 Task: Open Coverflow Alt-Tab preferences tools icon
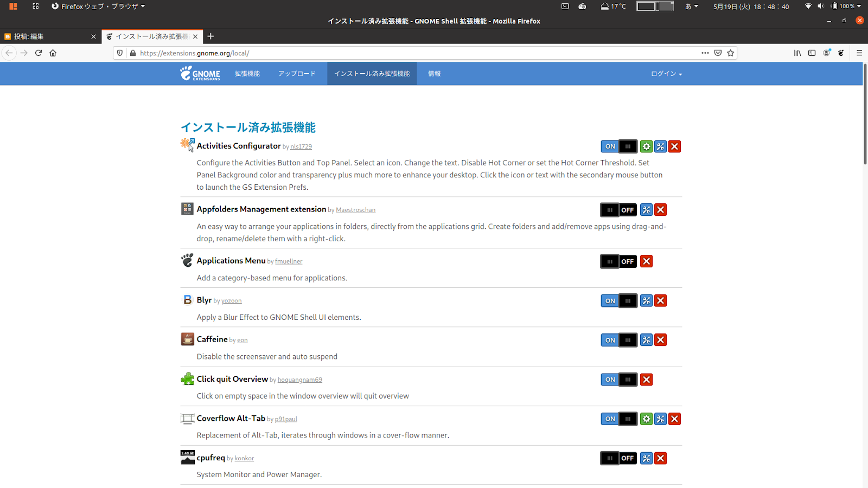tap(660, 419)
